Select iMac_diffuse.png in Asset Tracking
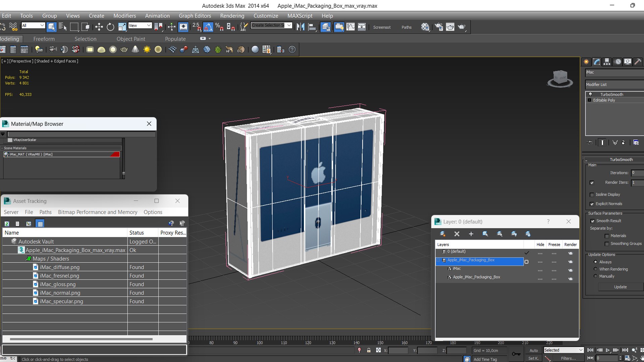This screenshot has width=644, height=362. tap(59, 267)
